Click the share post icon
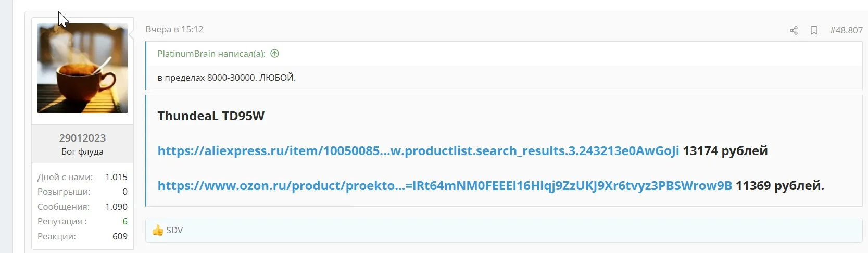The image size is (868, 253). pos(794,30)
